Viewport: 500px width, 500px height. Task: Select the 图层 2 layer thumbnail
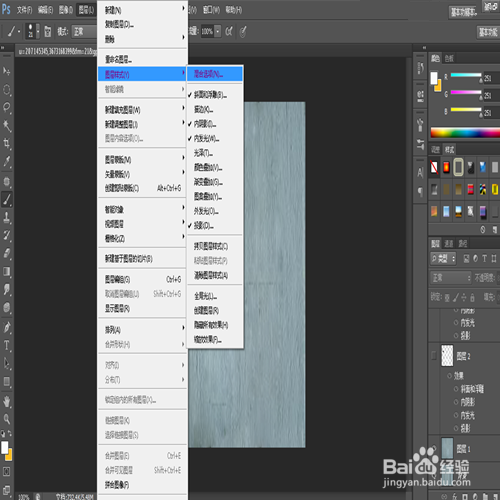pyautogui.click(x=447, y=356)
